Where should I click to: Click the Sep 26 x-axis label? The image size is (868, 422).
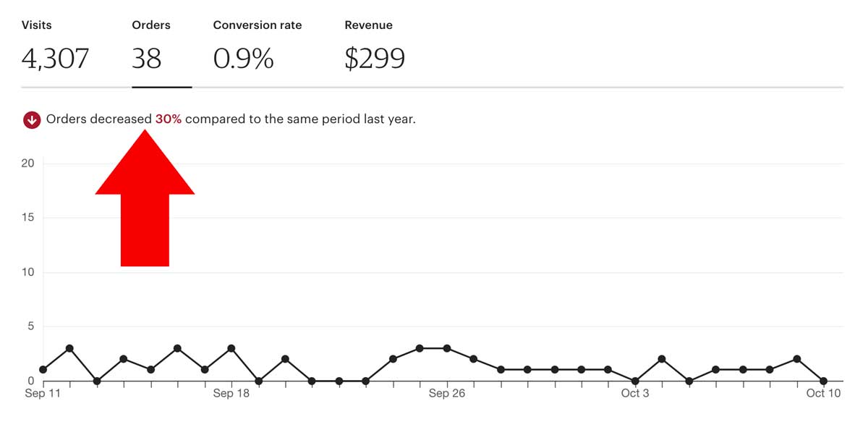[447, 394]
